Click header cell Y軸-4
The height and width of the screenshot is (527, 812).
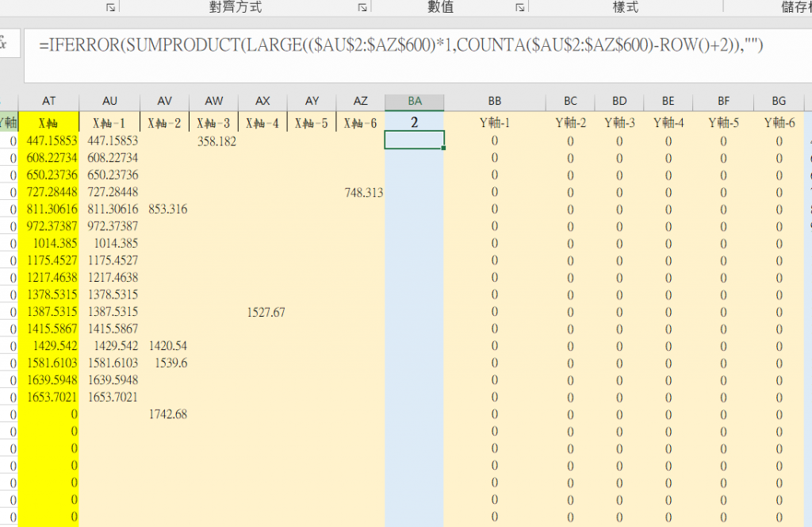pyautogui.click(x=668, y=123)
